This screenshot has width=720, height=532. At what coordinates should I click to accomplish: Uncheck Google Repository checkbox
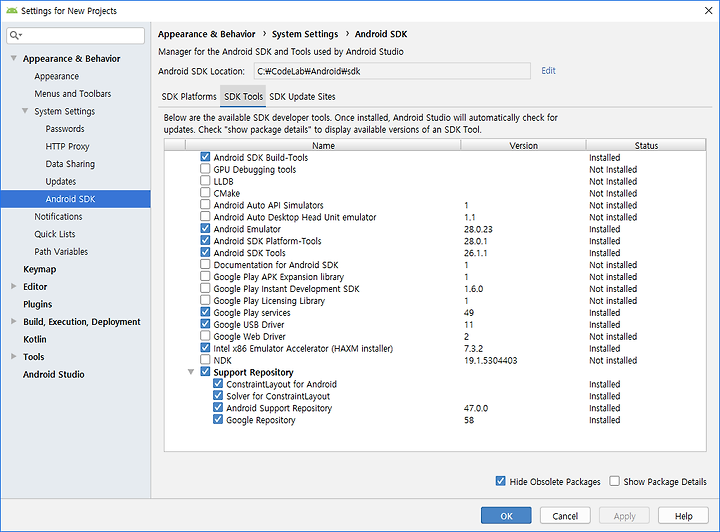click(218, 420)
